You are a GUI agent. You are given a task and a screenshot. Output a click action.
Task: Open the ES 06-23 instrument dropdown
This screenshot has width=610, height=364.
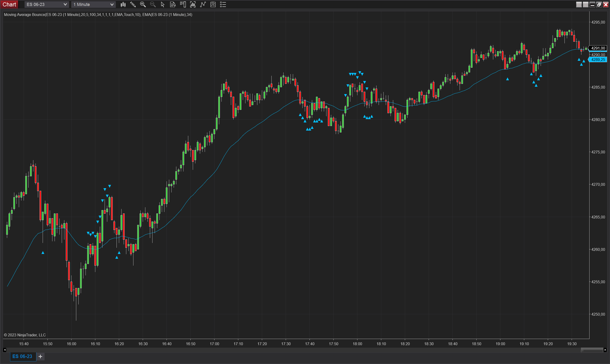point(47,5)
